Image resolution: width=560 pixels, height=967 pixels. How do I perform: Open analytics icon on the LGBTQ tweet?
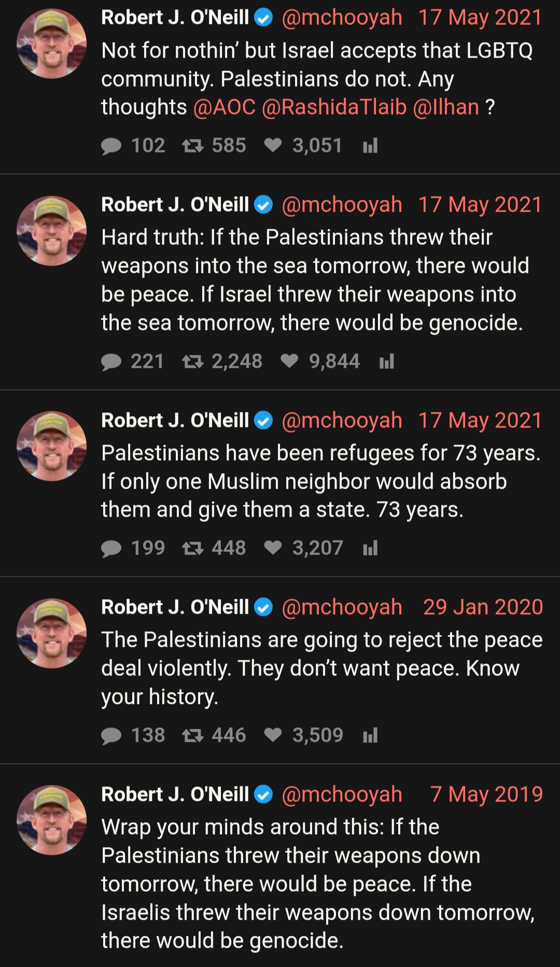pos(370,146)
